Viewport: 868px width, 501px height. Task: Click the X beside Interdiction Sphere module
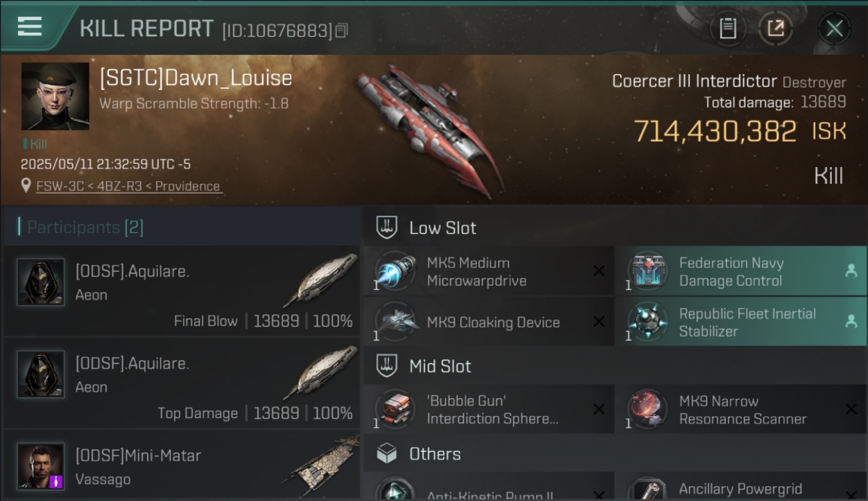(x=599, y=409)
